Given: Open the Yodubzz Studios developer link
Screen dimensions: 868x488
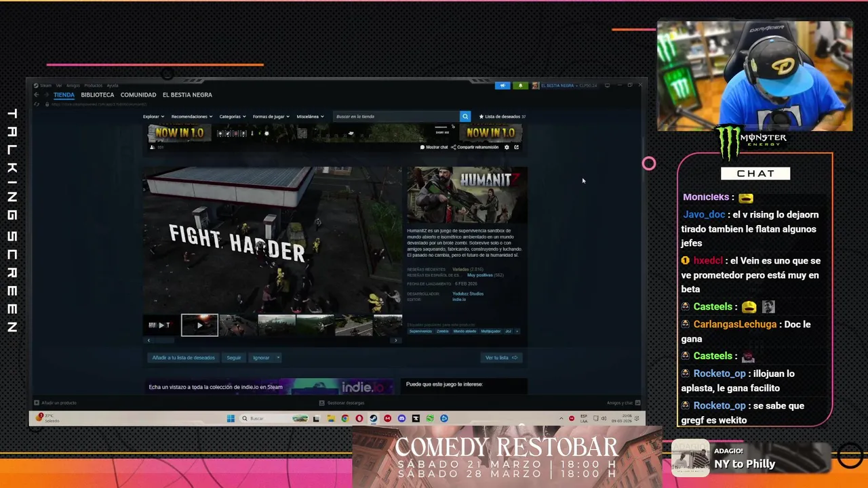Looking at the screenshot, I should pyautogui.click(x=468, y=294).
